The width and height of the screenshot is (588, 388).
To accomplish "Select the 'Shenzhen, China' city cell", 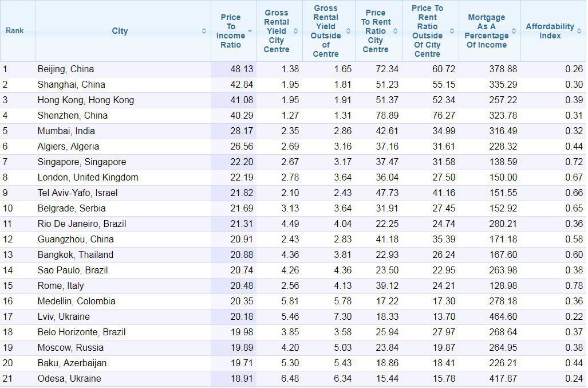I will click(x=123, y=116).
